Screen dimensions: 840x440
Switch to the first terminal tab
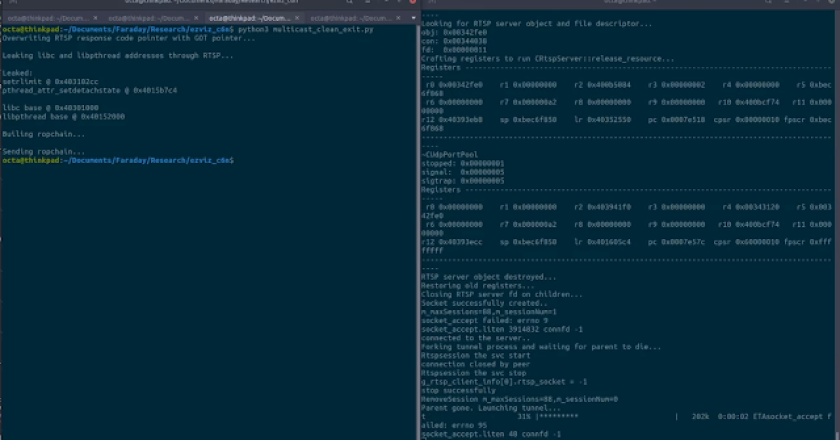[50, 18]
